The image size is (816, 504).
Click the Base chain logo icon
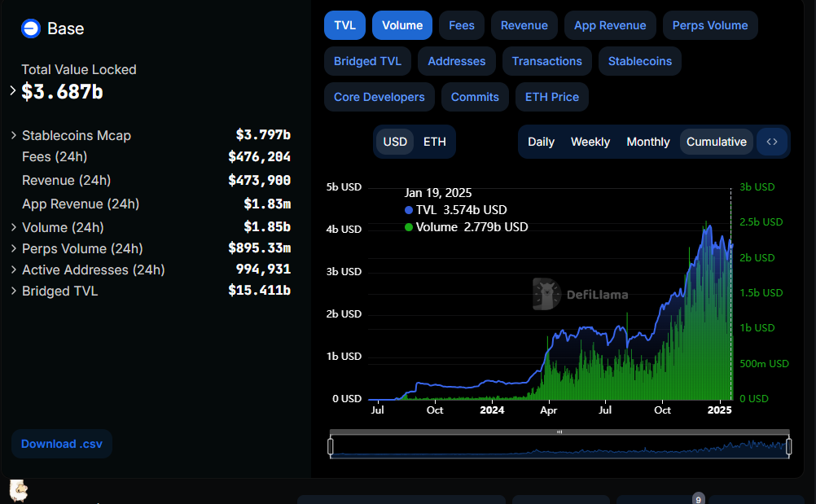(31, 28)
